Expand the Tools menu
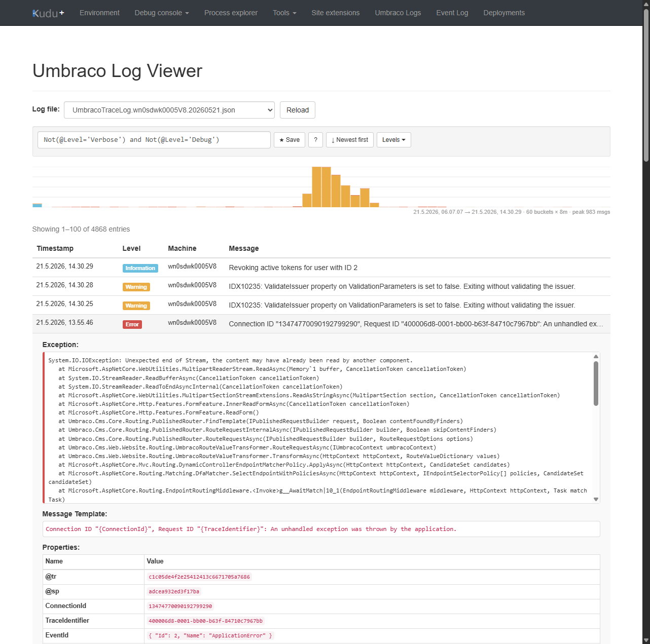The image size is (650, 644). (284, 13)
